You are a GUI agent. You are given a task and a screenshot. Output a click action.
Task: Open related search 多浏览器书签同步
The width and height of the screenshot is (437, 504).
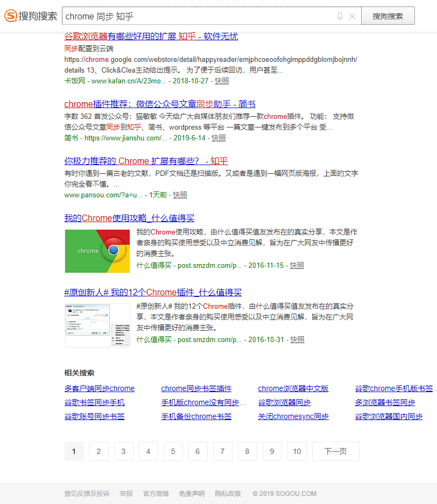point(385,402)
